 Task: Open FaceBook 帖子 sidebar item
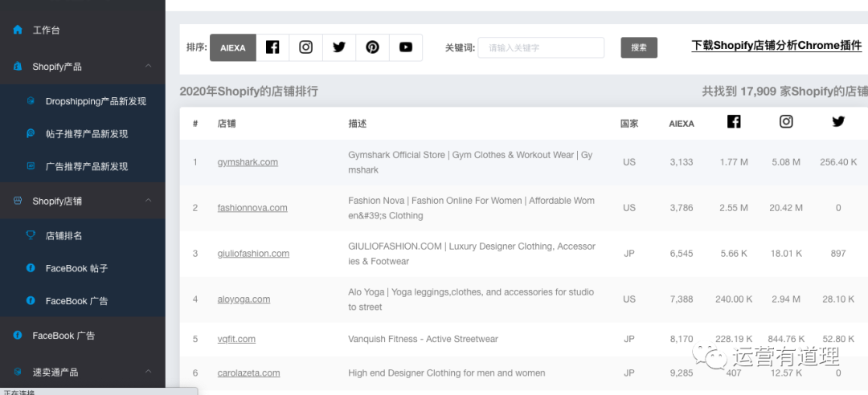click(76, 268)
